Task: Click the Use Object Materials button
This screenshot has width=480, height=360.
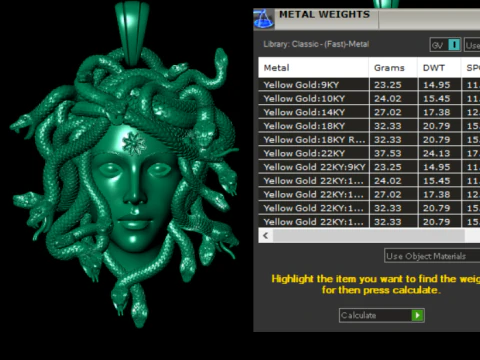Action: pyautogui.click(x=432, y=256)
